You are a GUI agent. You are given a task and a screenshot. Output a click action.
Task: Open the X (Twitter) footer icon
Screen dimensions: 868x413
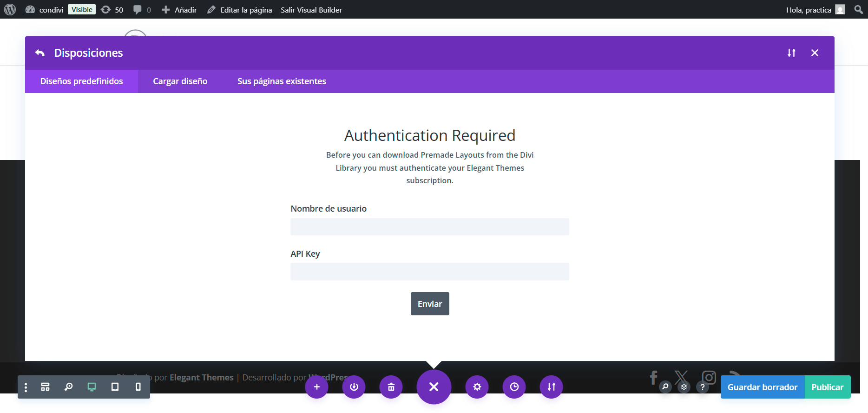(681, 377)
